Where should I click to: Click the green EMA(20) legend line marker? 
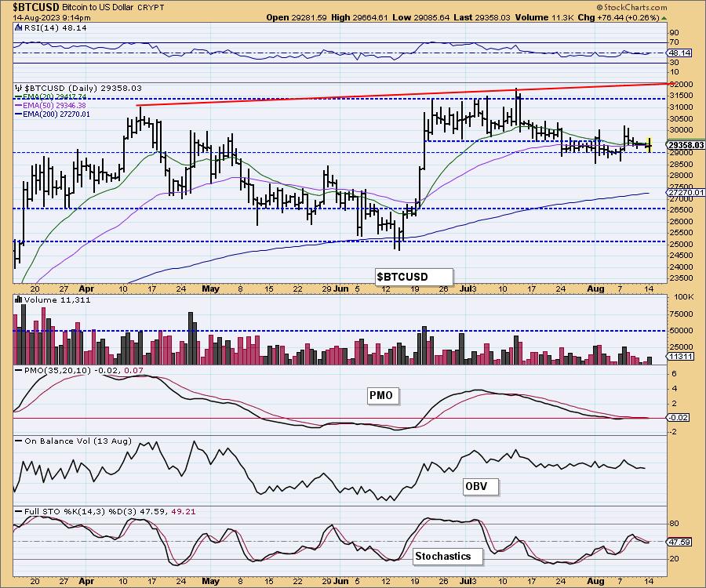pos(19,96)
